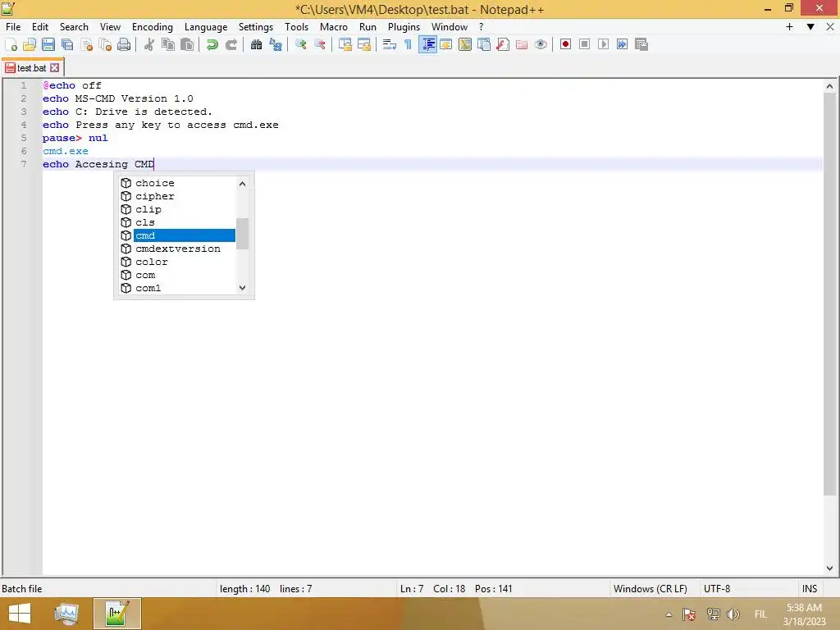Toggle the Indent Guide icon
The width and height of the screenshot is (840, 630).
[x=427, y=44]
